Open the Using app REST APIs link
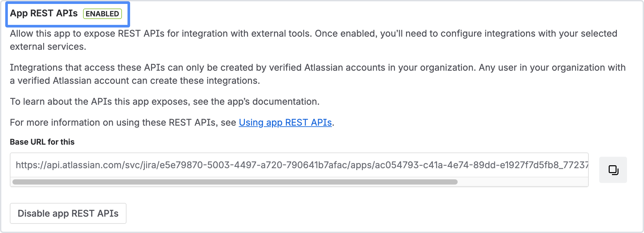644x233 pixels. pyautogui.click(x=285, y=122)
